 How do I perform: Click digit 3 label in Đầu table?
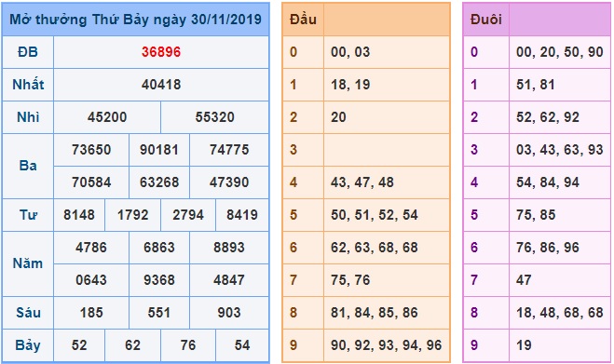click(293, 149)
